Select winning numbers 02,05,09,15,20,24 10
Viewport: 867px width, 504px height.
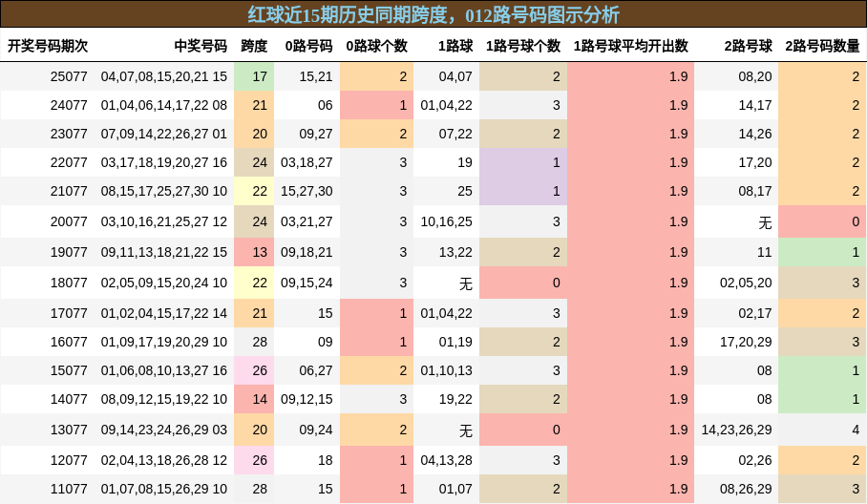163,283
